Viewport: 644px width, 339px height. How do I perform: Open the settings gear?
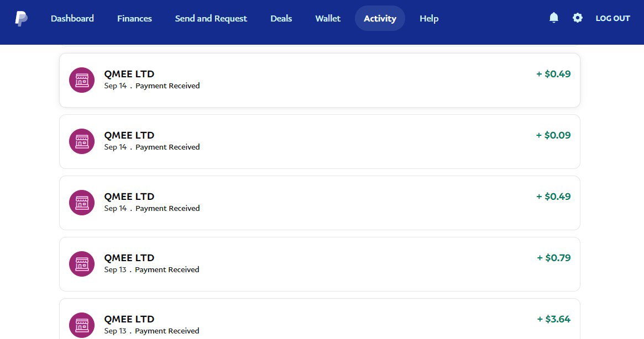coord(578,18)
